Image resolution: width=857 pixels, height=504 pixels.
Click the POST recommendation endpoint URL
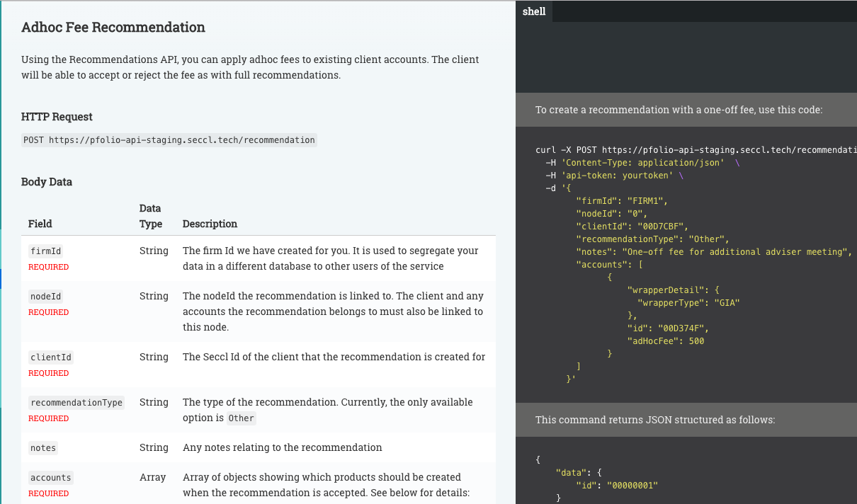[x=169, y=140]
